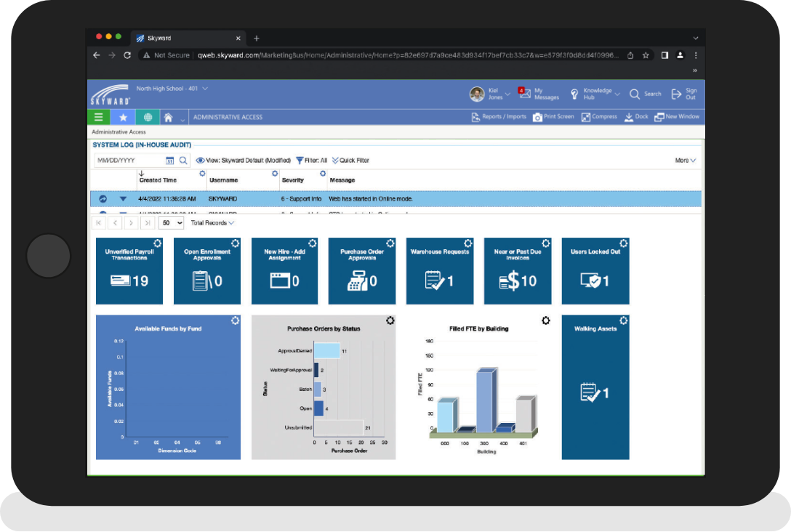791x532 pixels.
Task: Open the globe navigation tab
Action: pos(148,117)
